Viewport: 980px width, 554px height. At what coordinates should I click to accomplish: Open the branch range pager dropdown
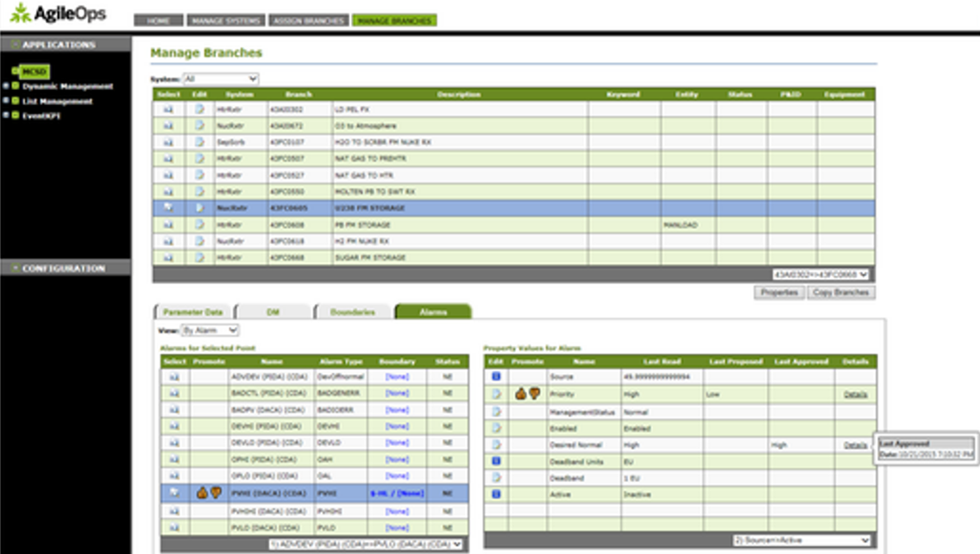[820, 274]
